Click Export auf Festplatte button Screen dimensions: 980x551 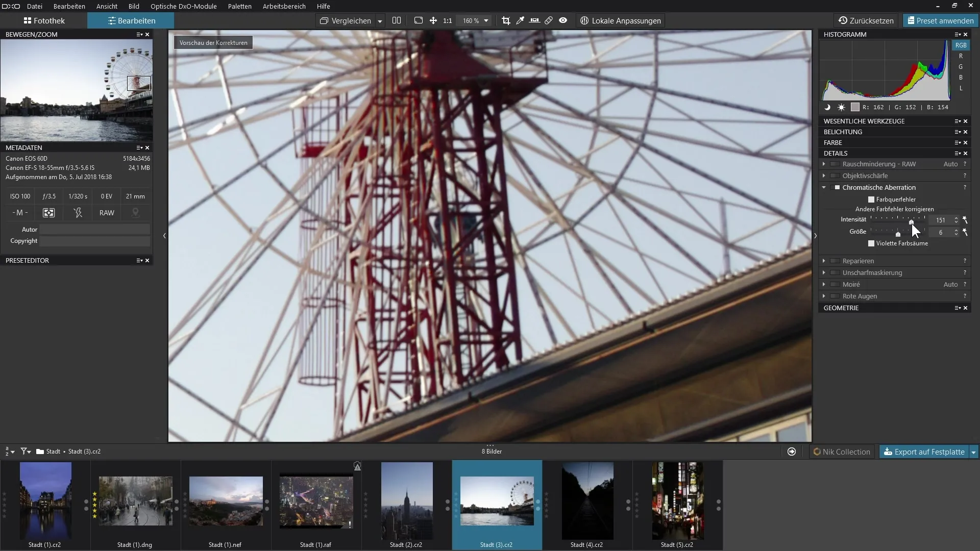[x=924, y=452]
